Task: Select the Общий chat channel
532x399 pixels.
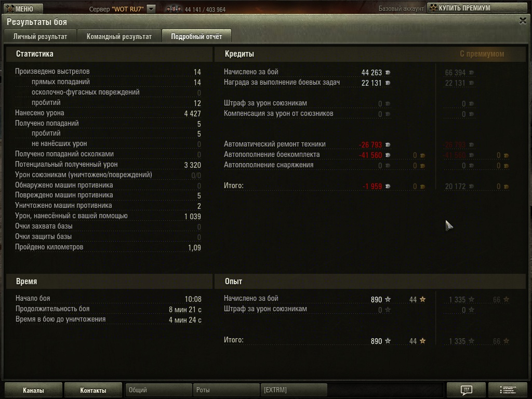Action: coord(158,390)
